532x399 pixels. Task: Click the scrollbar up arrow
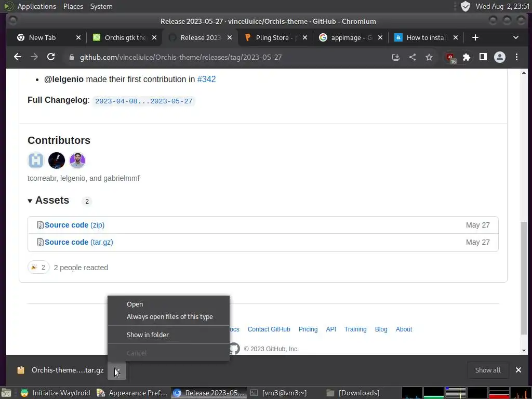524,73
